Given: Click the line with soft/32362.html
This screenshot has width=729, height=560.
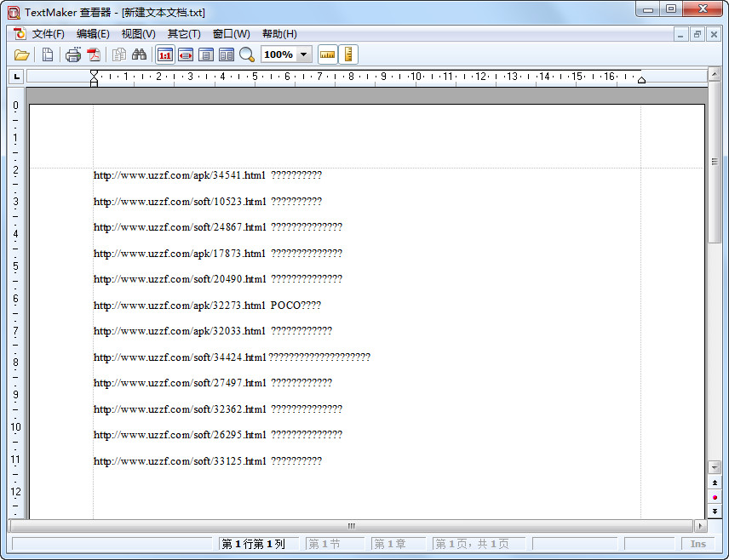Looking at the screenshot, I should (218, 409).
